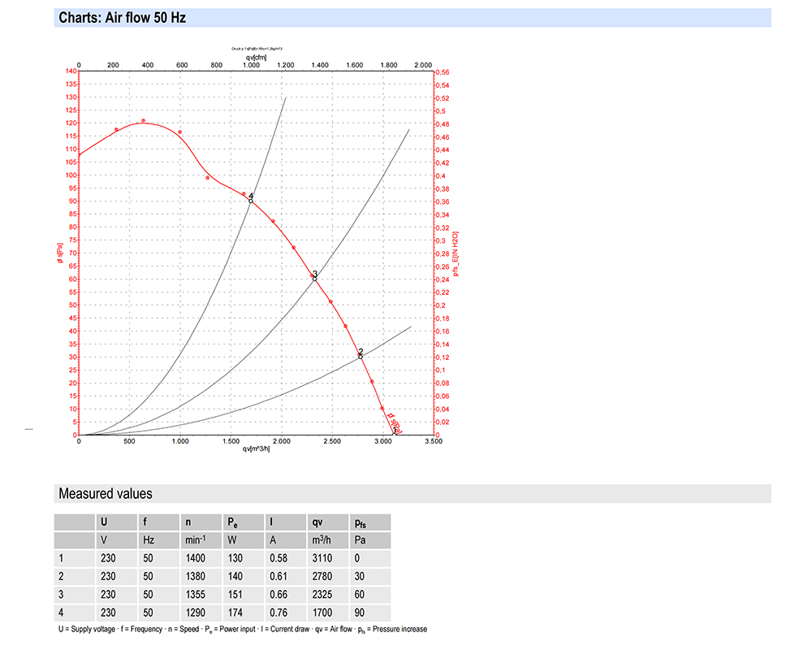Click the min-1 unit cell
Image resolution: width=812 pixels, height=646 pixels.
coord(195,540)
